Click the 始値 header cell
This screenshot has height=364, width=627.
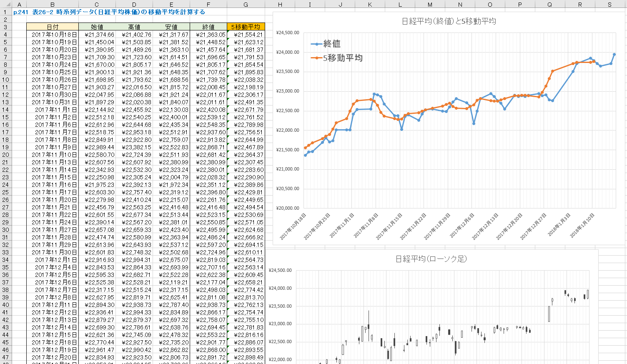click(x=97, y=27)
